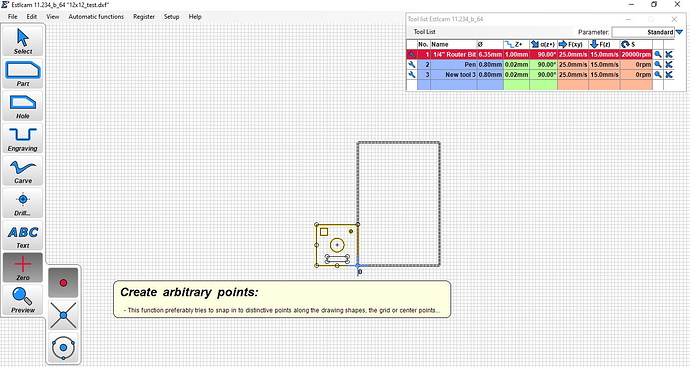Click the 1.00mm Z+ cell
Image resolution: width=690 pixels, height=367 pixels.
516,55
